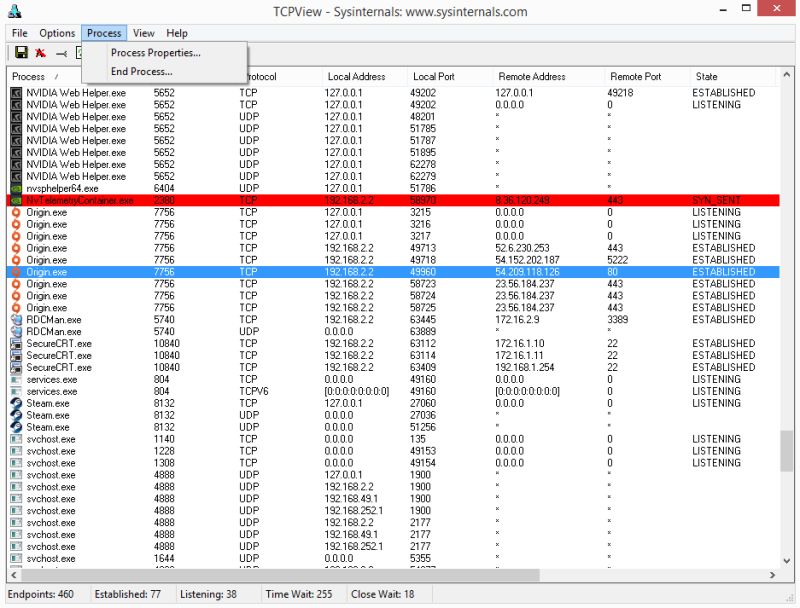Click the Save toolbar icon
The height and width of the screenshot is (608, 800).
tap(21, 52)
